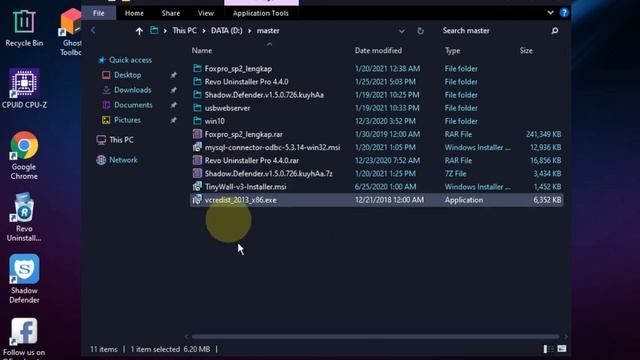Open the Share ribbon tab
The image size is (640, 360).
click(171, 13)
